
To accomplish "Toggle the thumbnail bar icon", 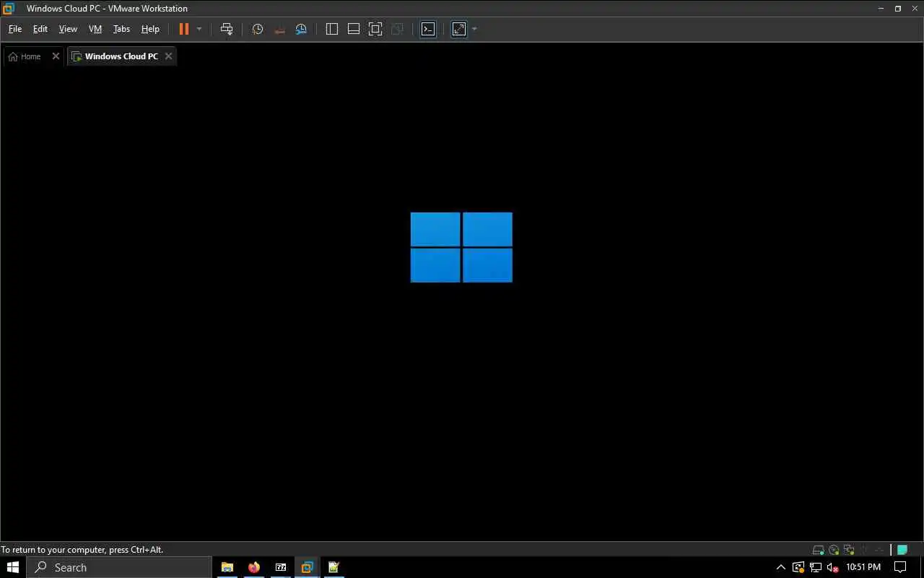I will (354, 29).
